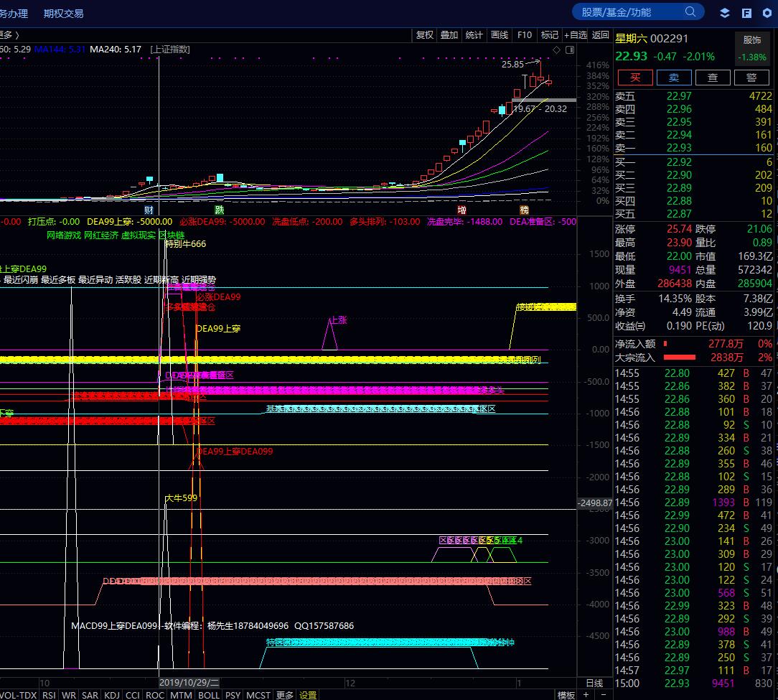
Task: Click the diamond icon above the chart
Action: tap(556, 50)
